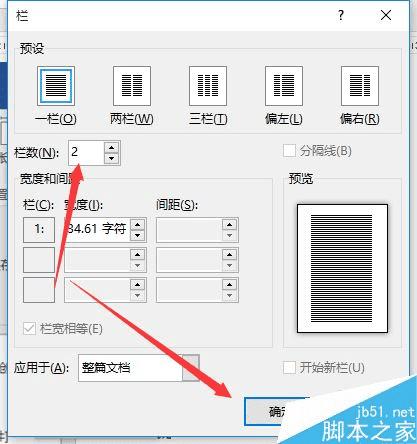The image size is (417, 444).
Task: Click the column 1 宽度 34.61 字符 field
Action: tap(97, 230)
